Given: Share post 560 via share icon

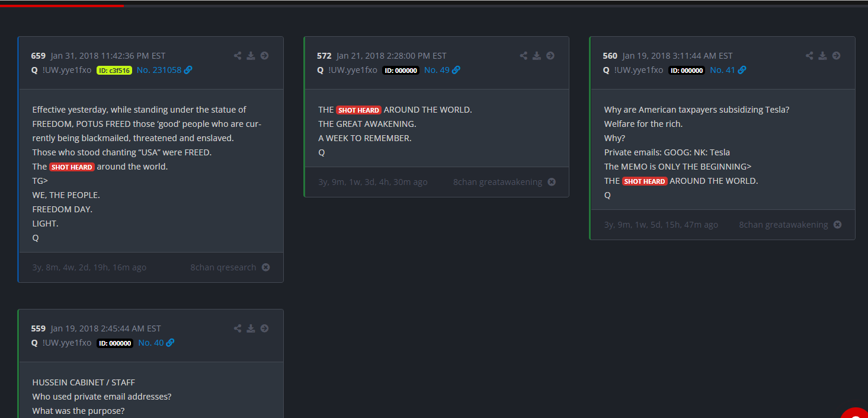Looking at the screenshot, I should [x=809, y=56].
